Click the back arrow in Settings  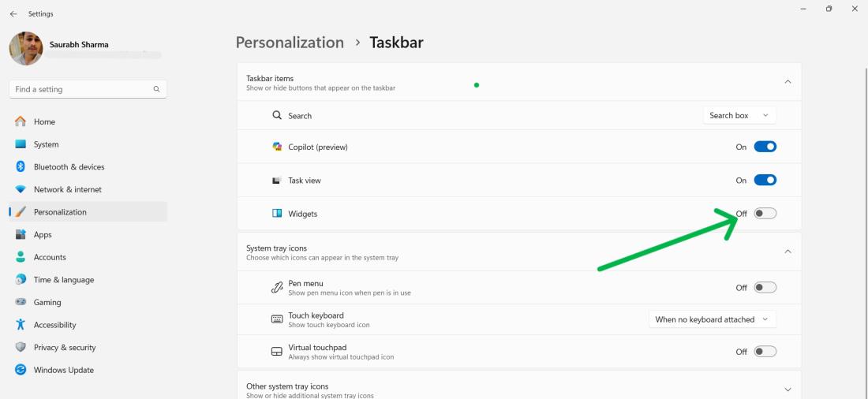click(x=13, y=14)
